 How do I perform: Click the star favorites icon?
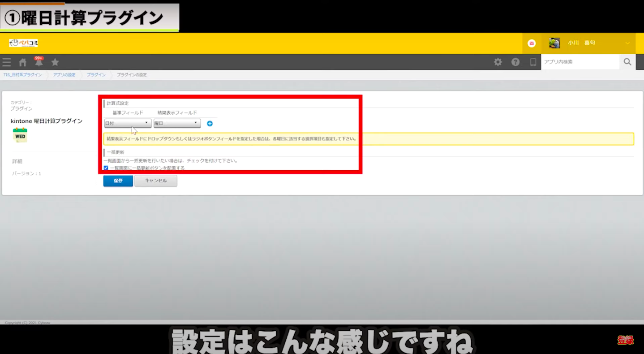(55, 62)
